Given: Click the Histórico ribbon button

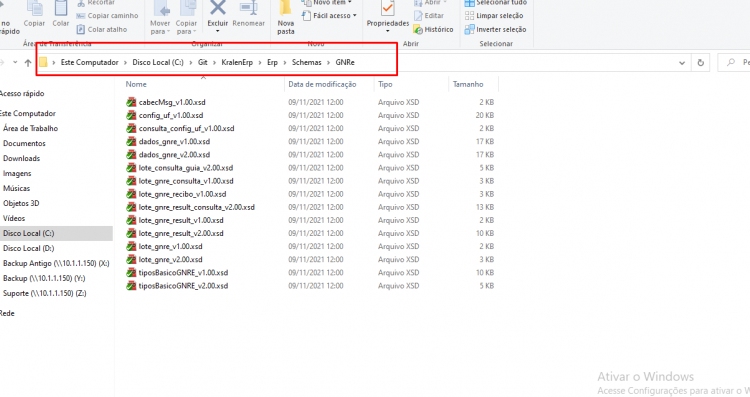Looking at the screenshot, I should 433,29.
